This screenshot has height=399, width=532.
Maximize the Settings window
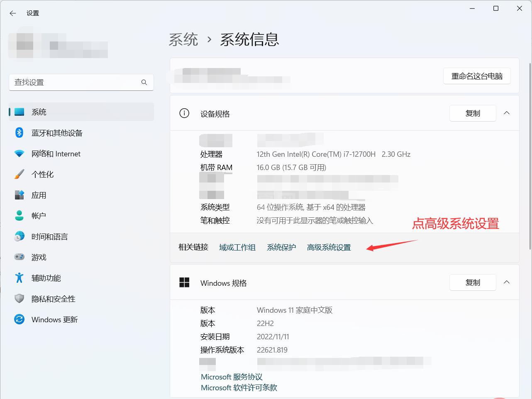coord(496,8)
